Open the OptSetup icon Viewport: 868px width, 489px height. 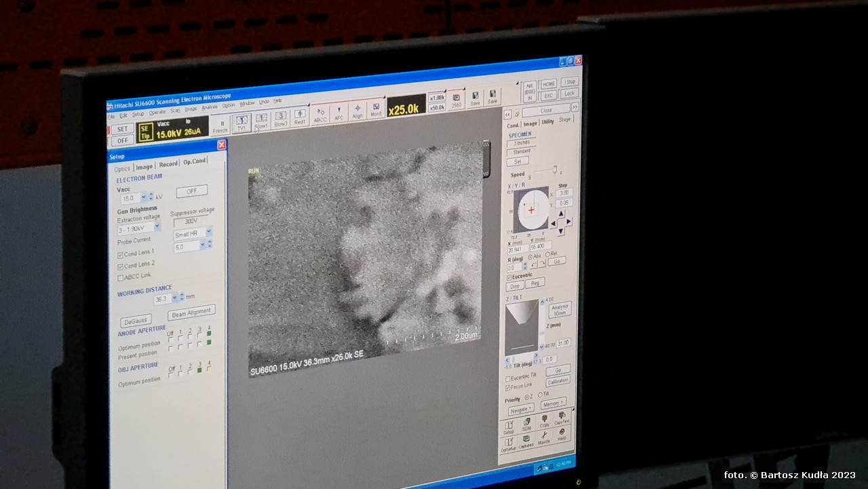tap(508, 445)
